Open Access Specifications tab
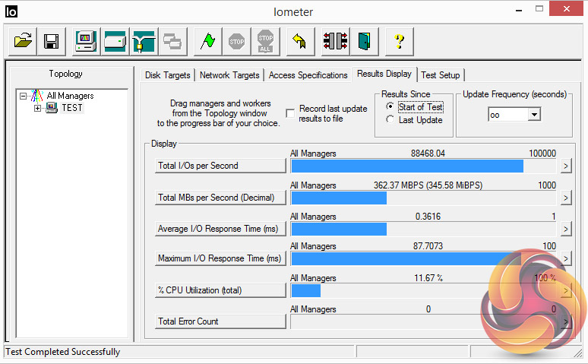Viewport: 588px width, 364px height. [308, 75]
